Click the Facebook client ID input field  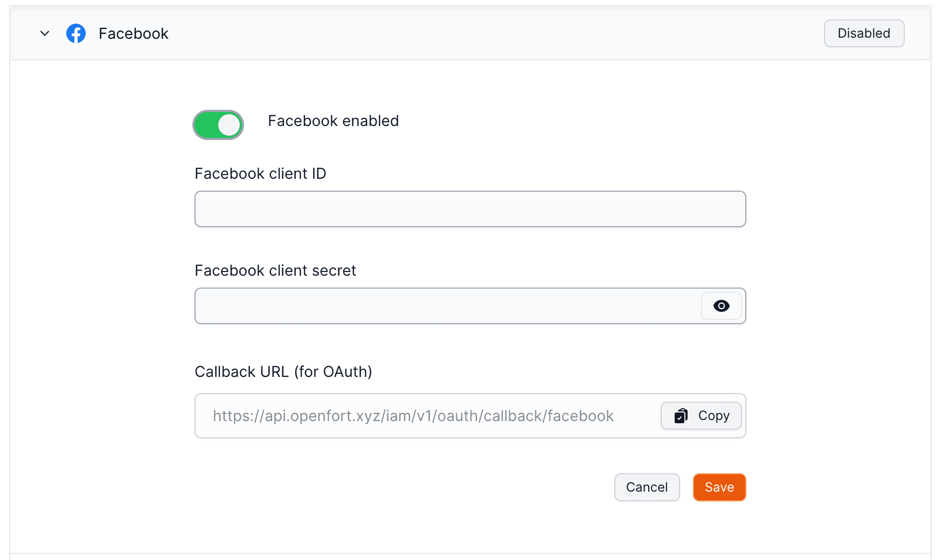(x=469, y=209)
